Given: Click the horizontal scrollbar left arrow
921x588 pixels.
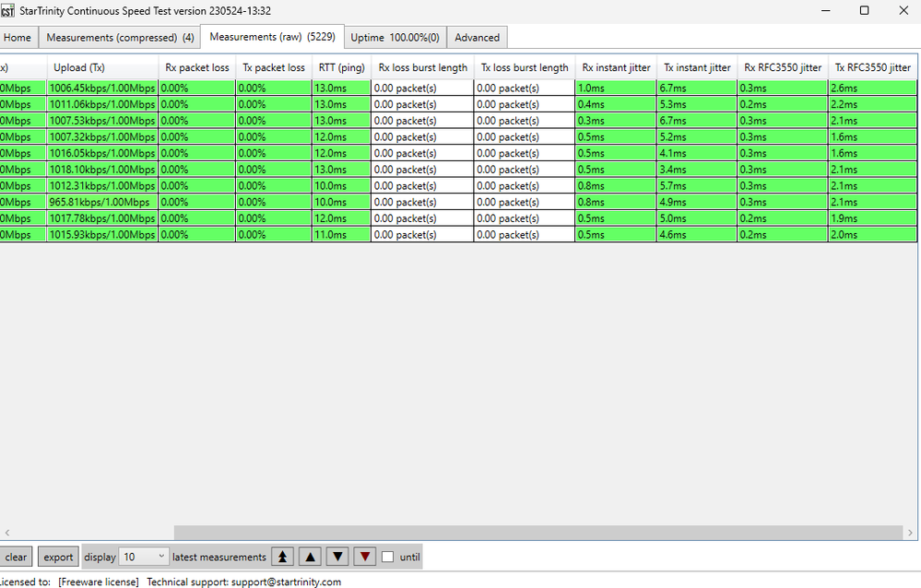Looking at the screenshot, I should [x=7, y=533].
